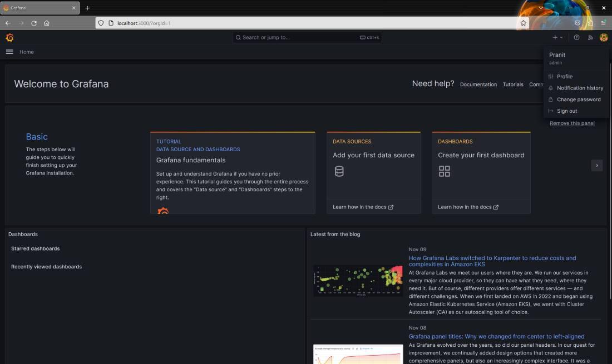This screenshot has height=364, width=612.
Task: Click the panel titles blog chart thumbnail
Action: click(x=358, y=354)
